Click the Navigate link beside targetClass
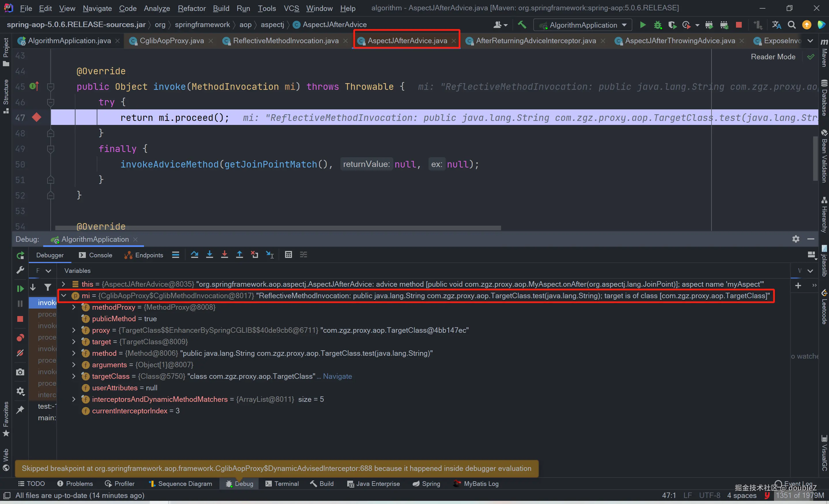 (337, 376)
